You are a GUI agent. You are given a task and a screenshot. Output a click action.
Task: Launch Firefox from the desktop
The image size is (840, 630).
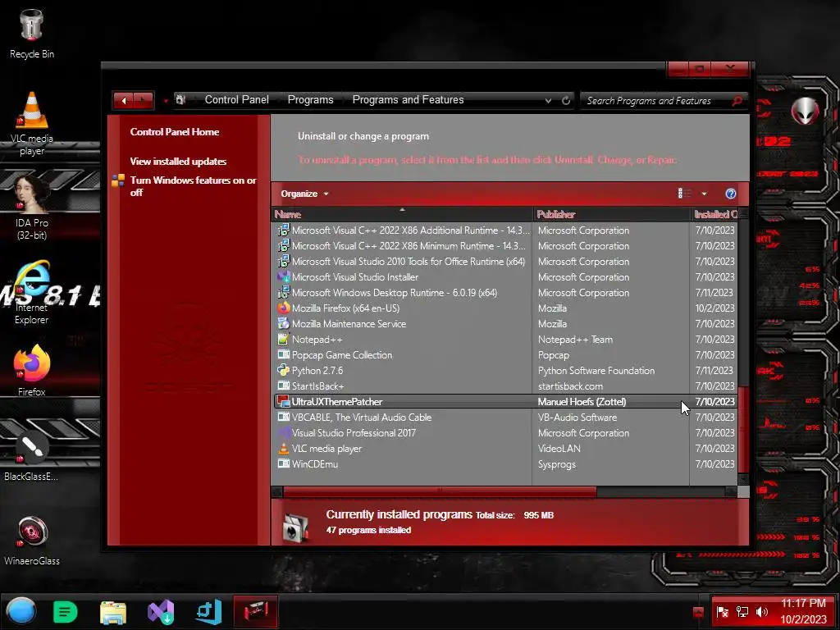point(32,370)
